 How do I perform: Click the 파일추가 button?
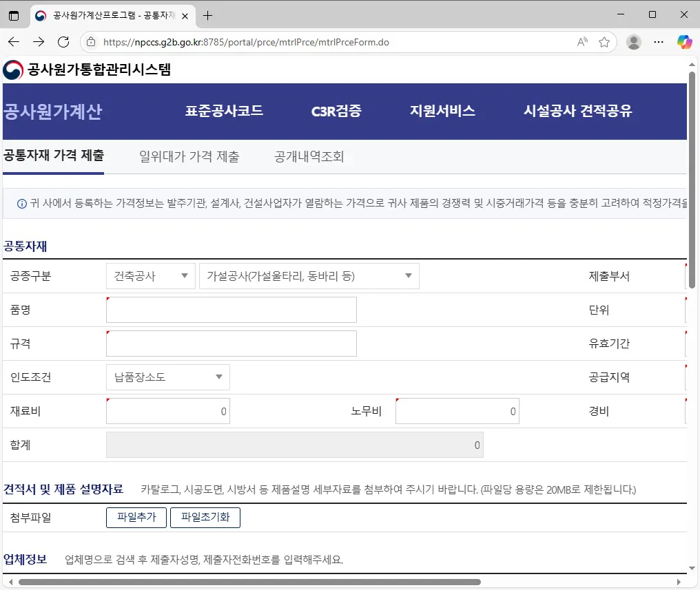[x=136, y=517]
